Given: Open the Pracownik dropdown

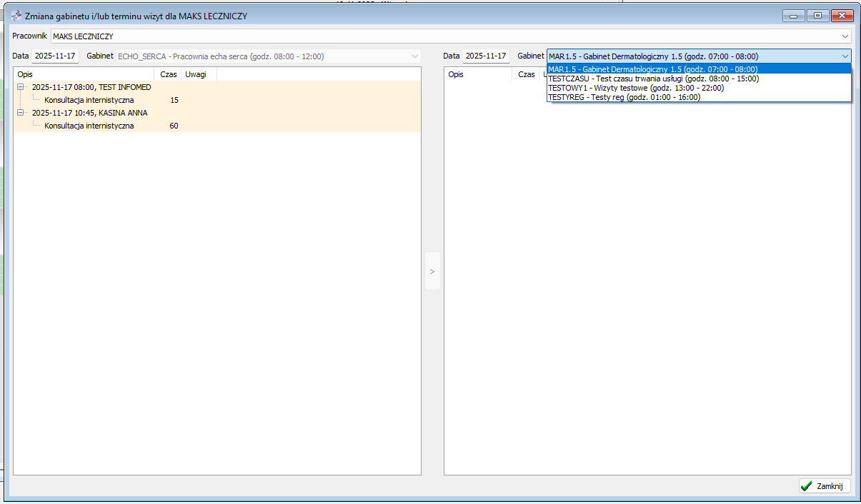Looking at the screenshot, I should pyautogui.click(x=845, y=36).
